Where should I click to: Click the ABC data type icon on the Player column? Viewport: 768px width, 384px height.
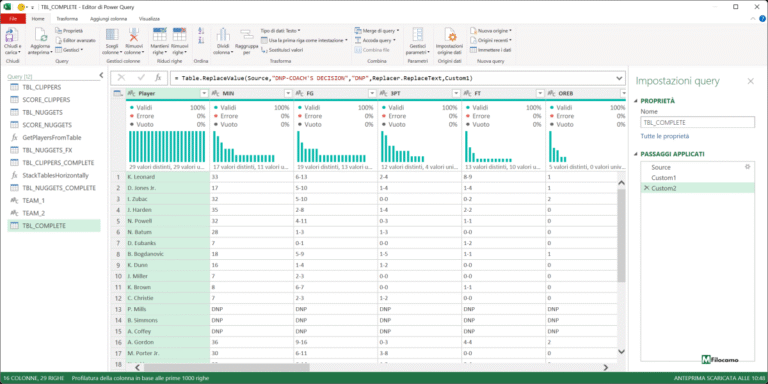[132, 93]
